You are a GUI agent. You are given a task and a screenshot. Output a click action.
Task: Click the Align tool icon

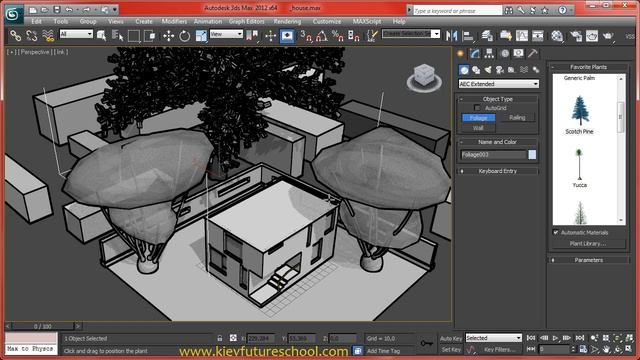(x=468, y=36)
